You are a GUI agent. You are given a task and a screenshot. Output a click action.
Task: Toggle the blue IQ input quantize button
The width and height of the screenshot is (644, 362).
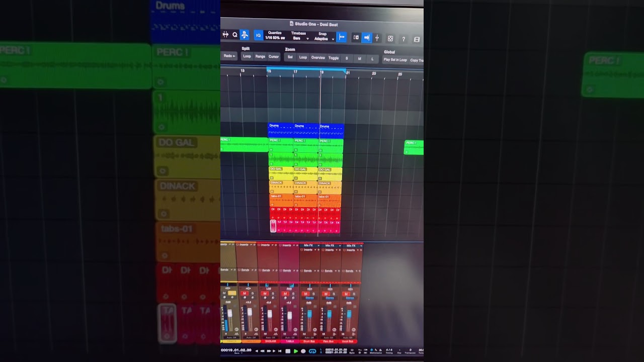tap(259, 35)
